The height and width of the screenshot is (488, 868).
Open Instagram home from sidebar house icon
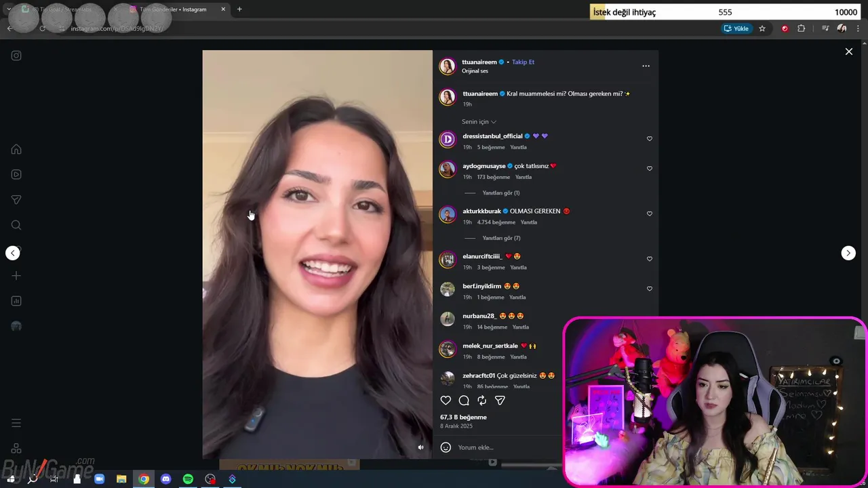(x=16, y=149)
